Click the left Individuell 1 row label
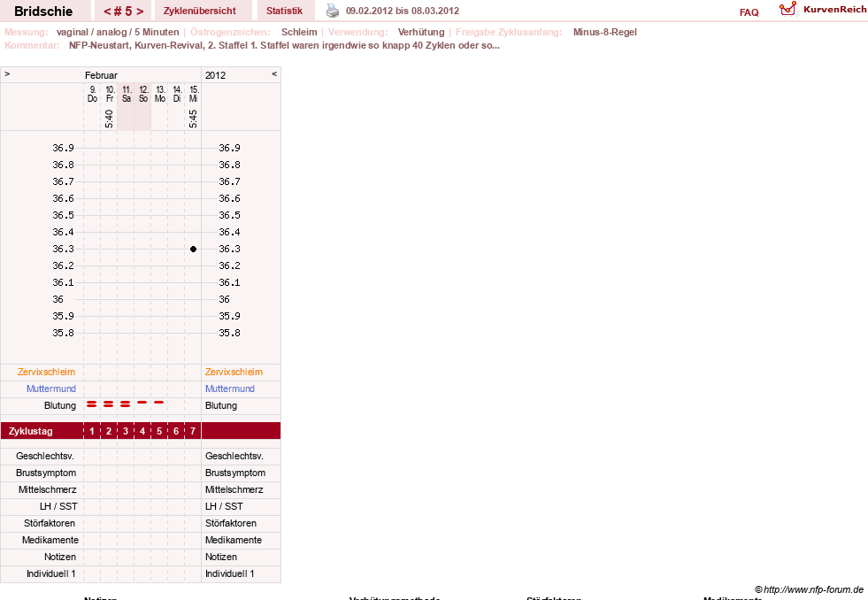The height and width of the screenshot is (600, 868). tap(51, 573)
